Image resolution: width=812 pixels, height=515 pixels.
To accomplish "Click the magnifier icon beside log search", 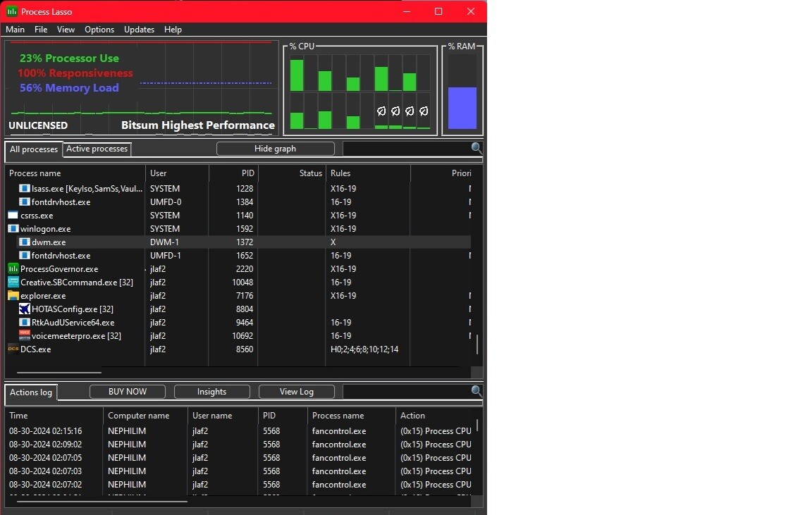I will click(476, 391).
